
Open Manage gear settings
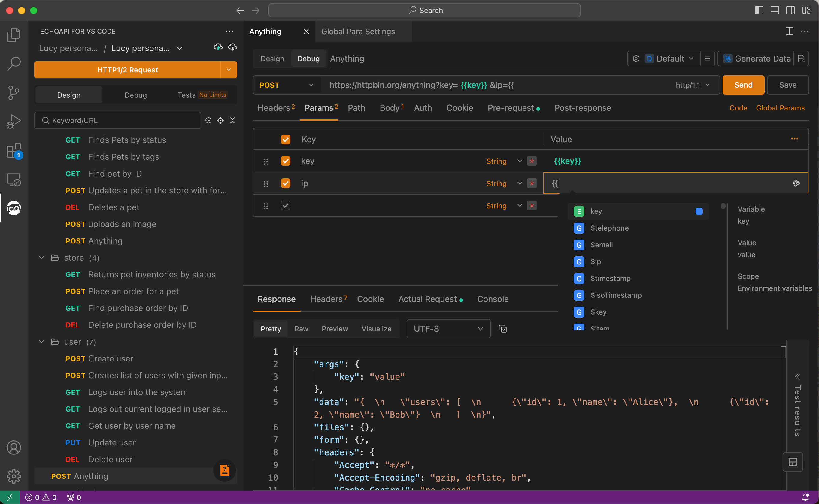(x=14, y=476)
